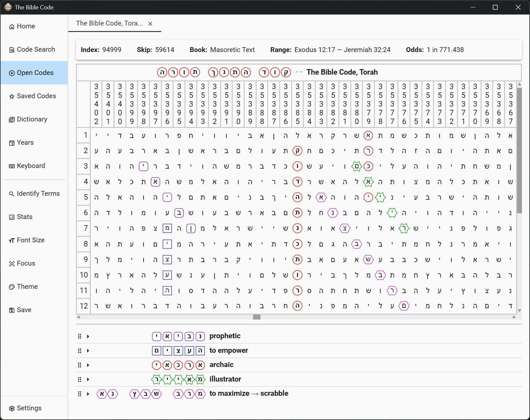Screen dimensions: 530x420
Task: Click the Book value 'Masoretic Text'
Action: [x=232, y=50]
